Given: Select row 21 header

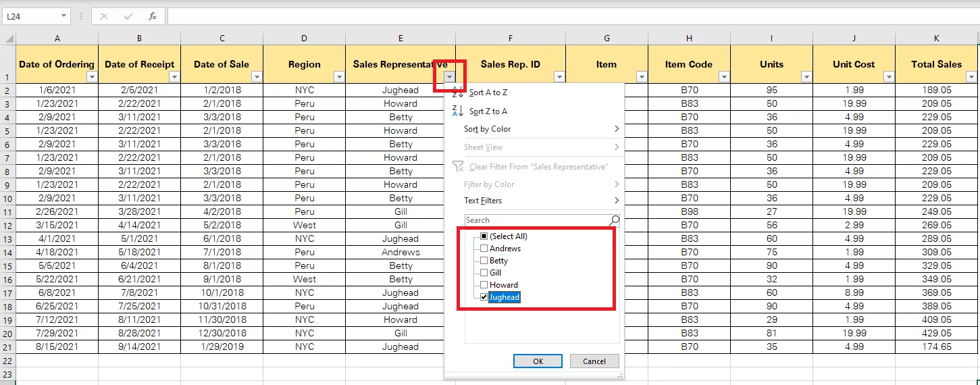Looking at the screenshot, I should pyautogui.click(x=7, y=347).
